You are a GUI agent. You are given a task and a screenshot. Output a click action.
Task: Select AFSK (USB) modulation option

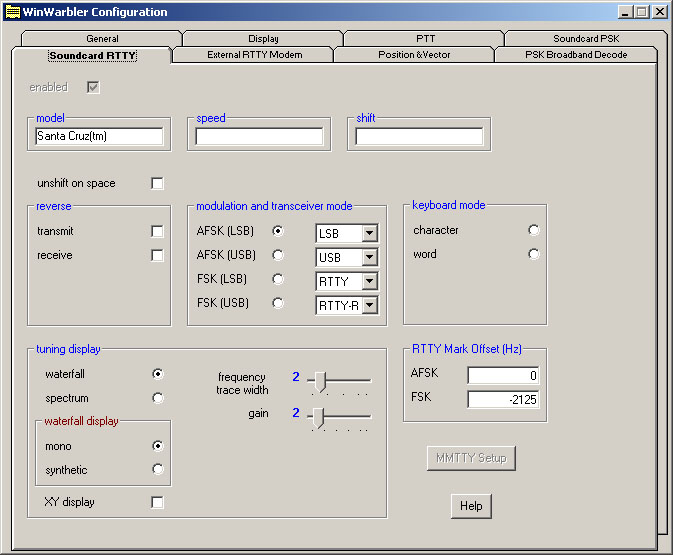click(x=278, y=255)
